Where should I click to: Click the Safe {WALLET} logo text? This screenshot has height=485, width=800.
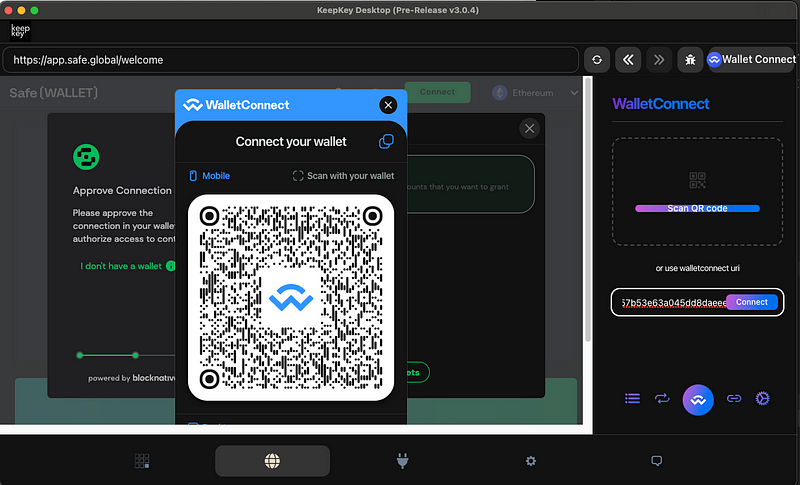[54, 93]
